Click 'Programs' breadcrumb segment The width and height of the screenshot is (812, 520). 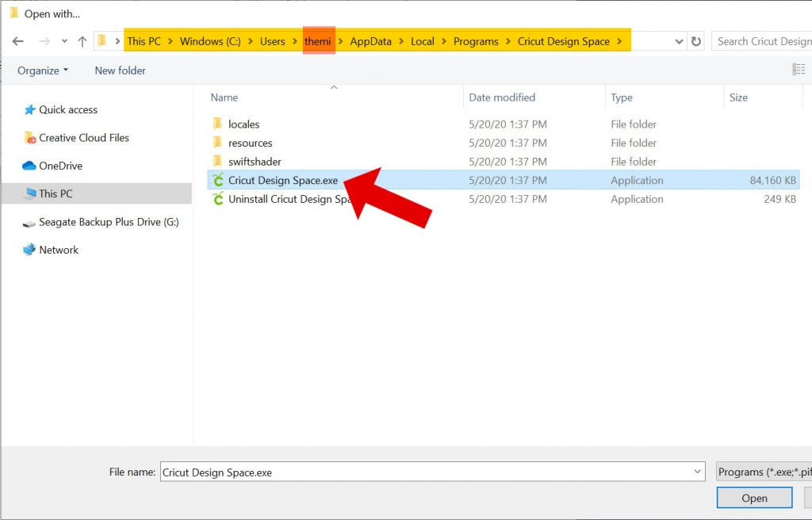coord(476,41)
